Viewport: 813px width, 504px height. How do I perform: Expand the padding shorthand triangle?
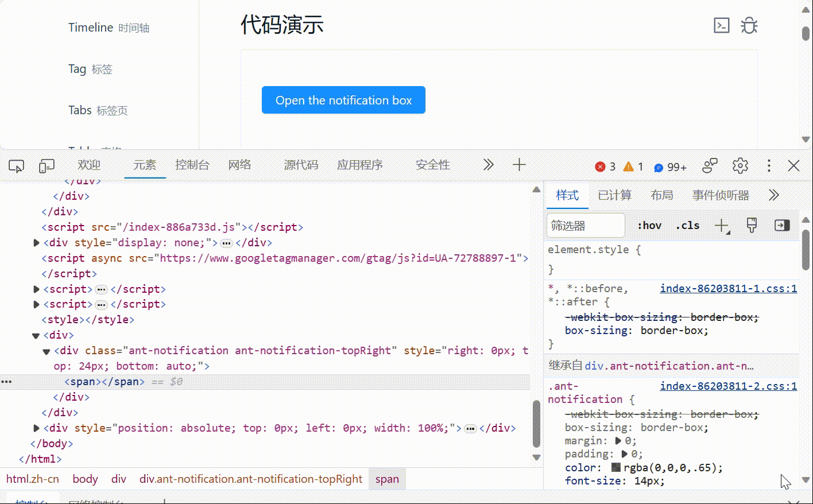(624, 454)
